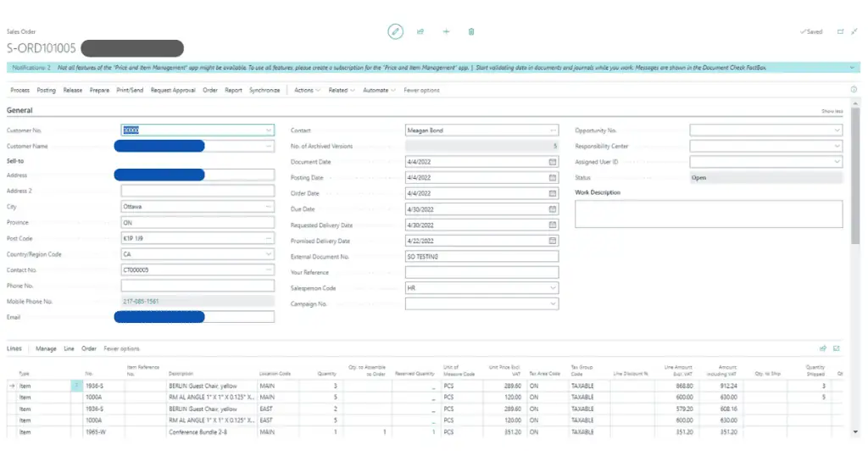Click Contact field lookup ellipsis

click(553, 131)
